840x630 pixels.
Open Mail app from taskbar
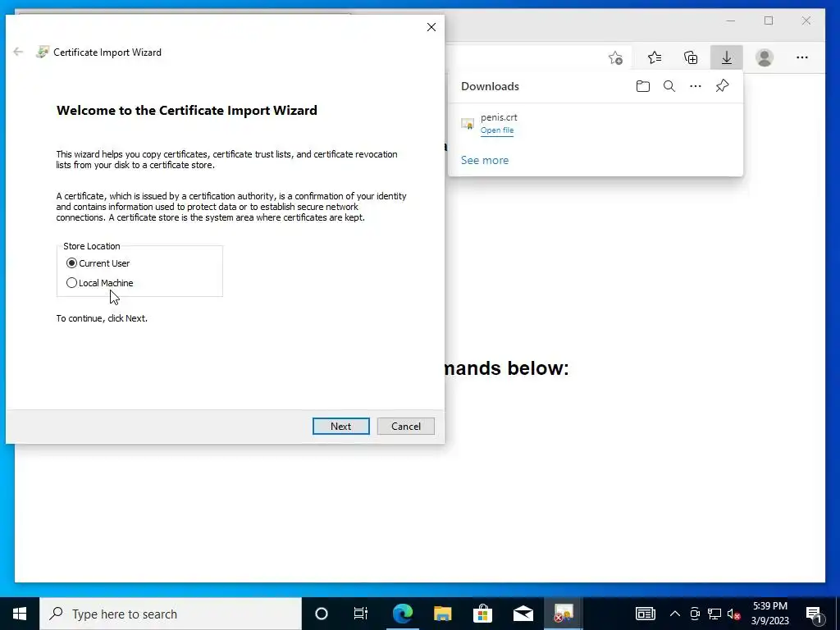[523, 614]
